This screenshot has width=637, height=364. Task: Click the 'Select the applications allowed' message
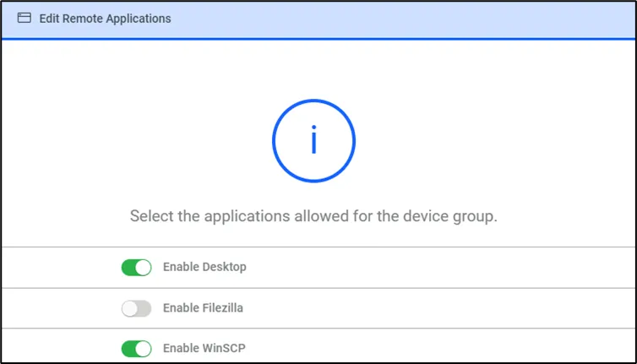tap(313, 216)
